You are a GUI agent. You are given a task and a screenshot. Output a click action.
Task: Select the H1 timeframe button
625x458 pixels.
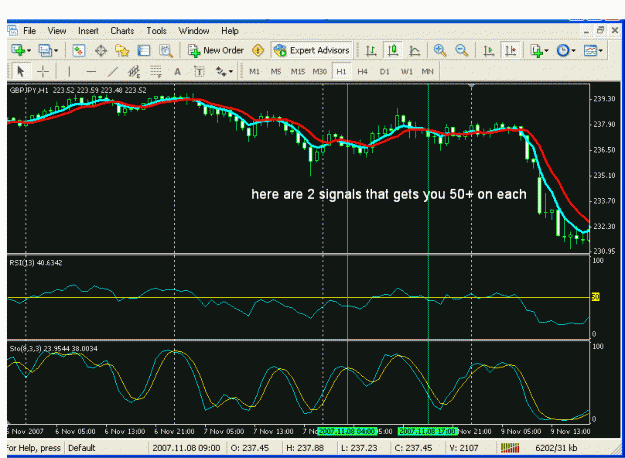(341, 71)
